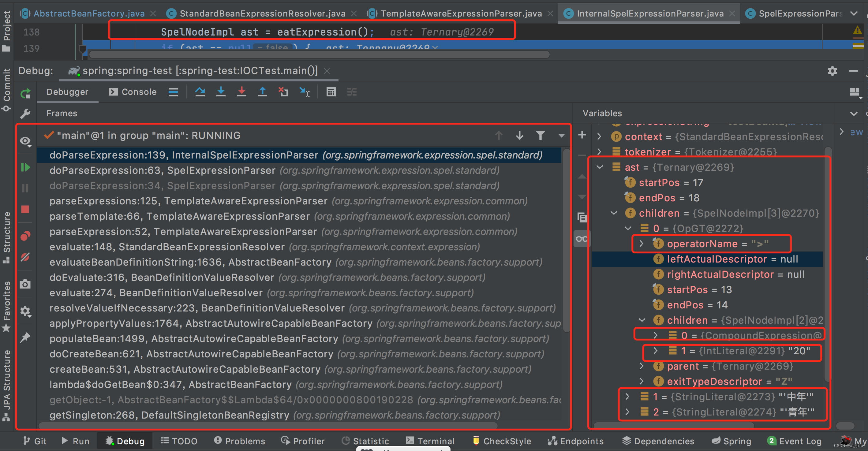Viewport: 868px width, 451px height.
Task: Open the Debug panel settings gear
Action: point(832,71)
